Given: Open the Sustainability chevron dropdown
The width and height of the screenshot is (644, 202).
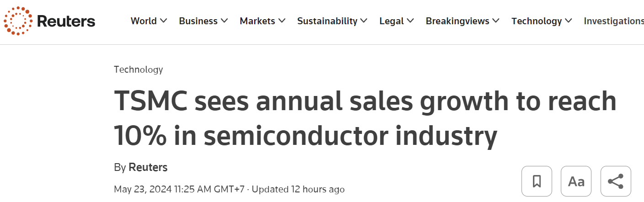Looking at the screenshot, I should 364,21.
